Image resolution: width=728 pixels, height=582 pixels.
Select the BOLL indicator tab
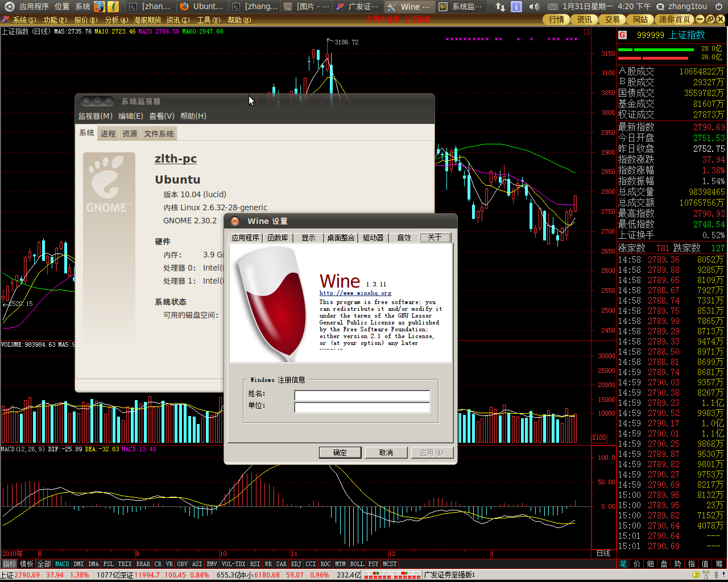click(357, 564)
